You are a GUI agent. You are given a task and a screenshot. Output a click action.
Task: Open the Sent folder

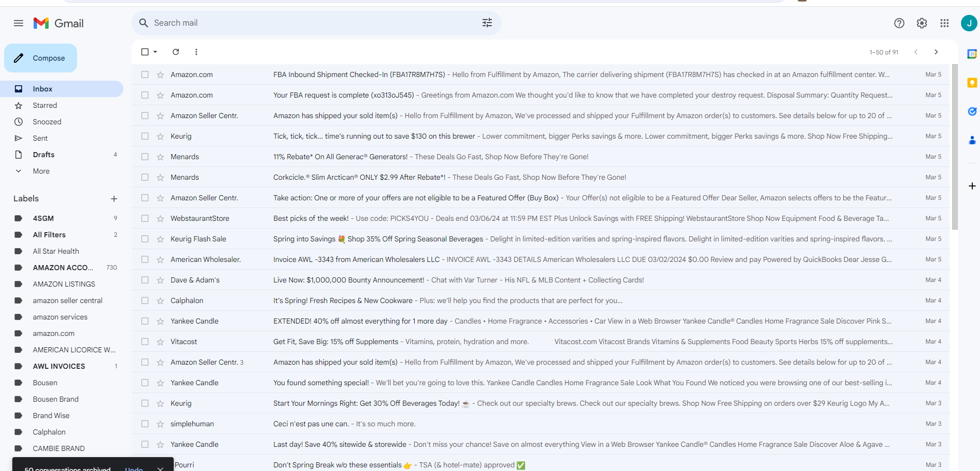point(62,138)
